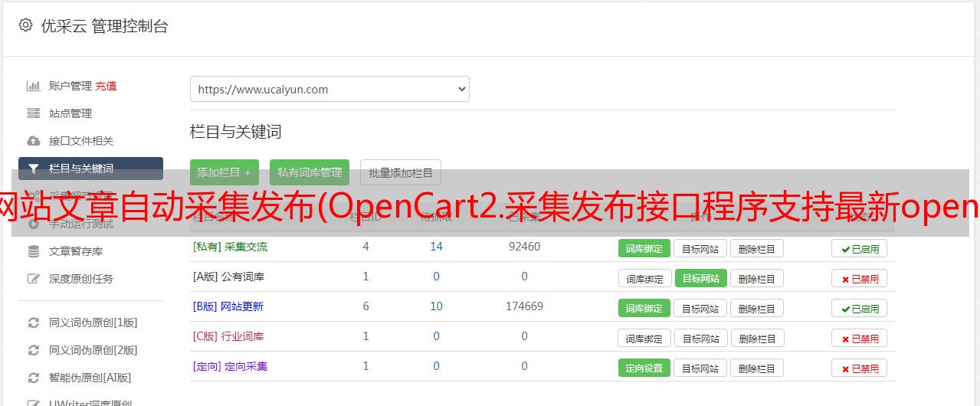The image size is (980, 406).
Task: Open the site URL dropdown showing ucaiyun.com
Action: [329, 89]
